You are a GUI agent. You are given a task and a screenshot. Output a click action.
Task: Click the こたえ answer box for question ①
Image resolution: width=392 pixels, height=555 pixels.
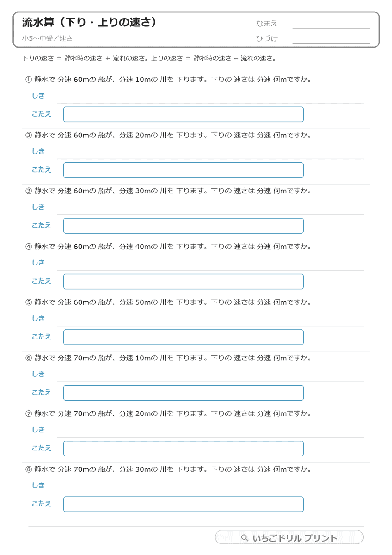184,114
